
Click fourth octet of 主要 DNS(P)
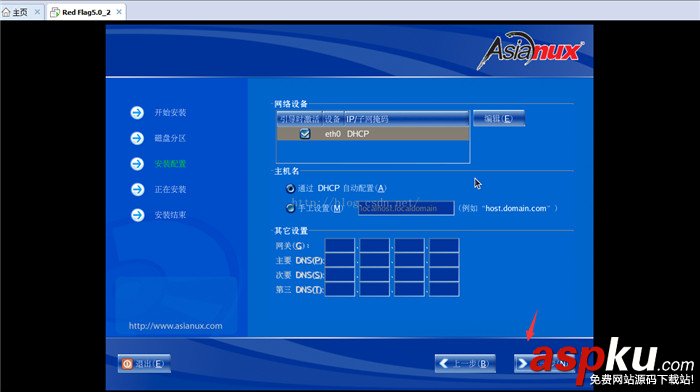point(444,260)
